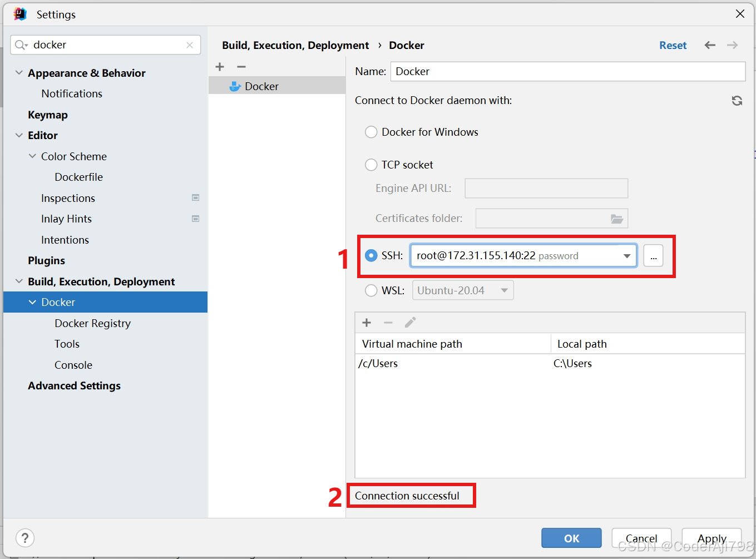Screen dimensions: 756x559
Task: Collapse the Editor tree section
Action: pyautogui.click(x=19, y=135)
